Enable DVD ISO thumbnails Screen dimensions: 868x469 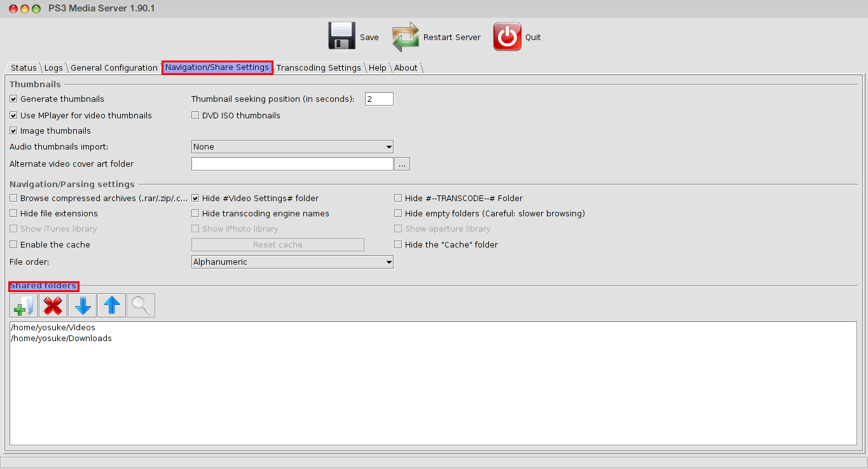tap(195, 116)
